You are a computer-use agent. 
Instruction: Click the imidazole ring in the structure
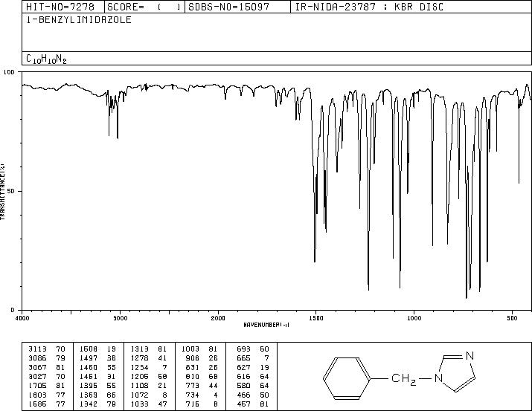(455, 372)
